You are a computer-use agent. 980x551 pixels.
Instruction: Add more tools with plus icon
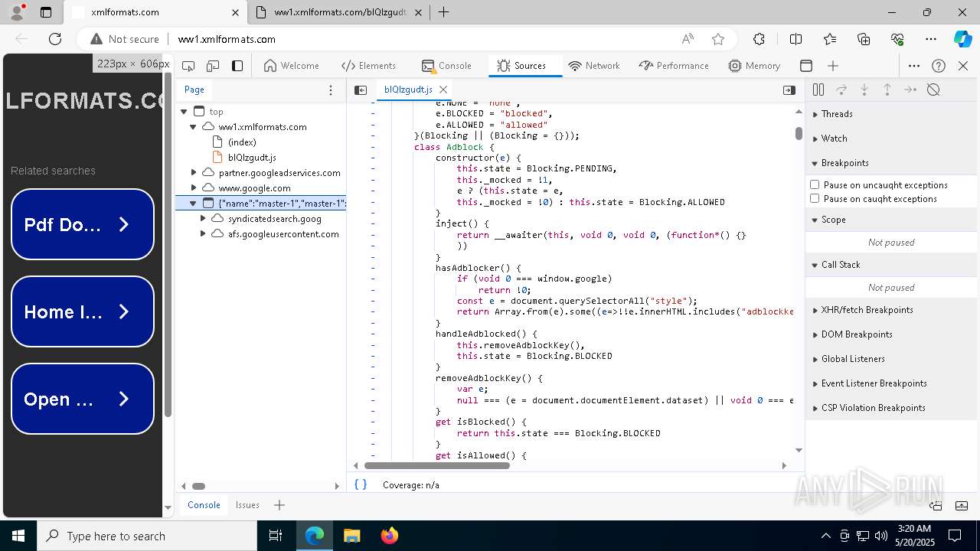click(x=833, y=66)
